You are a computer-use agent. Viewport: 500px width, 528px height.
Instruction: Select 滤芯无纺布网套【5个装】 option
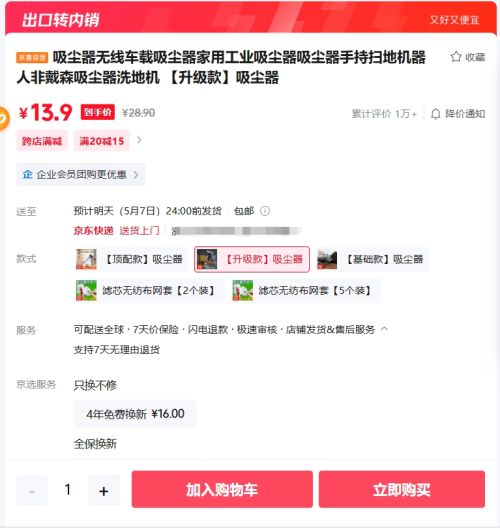[305, 290]
